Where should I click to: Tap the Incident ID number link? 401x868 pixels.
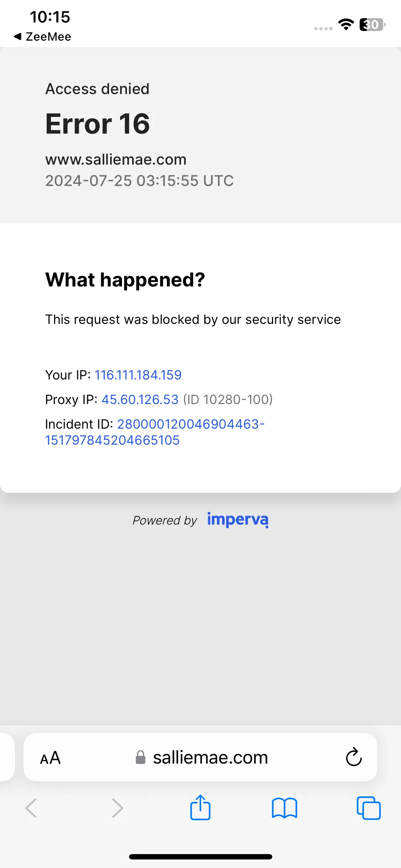click(155, 432)
